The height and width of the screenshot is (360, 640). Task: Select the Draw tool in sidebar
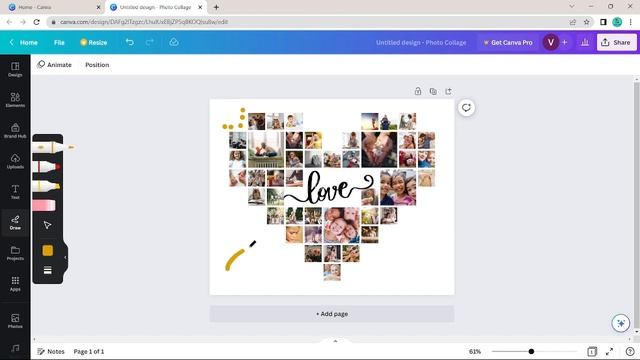click(x=15, y=222)
